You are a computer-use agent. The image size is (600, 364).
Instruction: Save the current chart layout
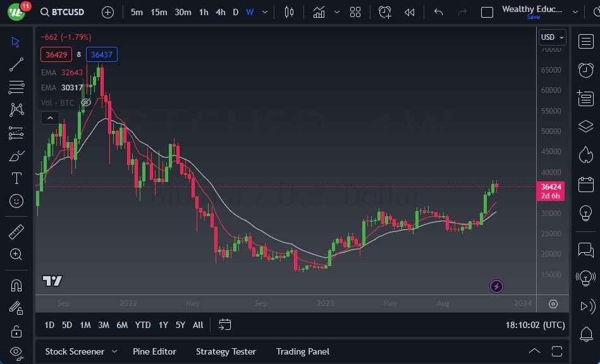(534, 17)
